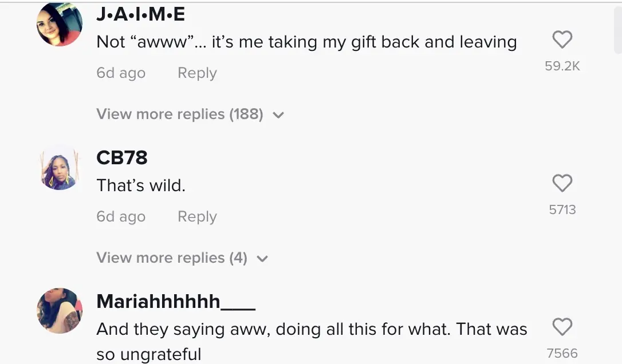The image size is (622, 364).
Task: Like Mariahhhhhh___'s comment with the heart icon
Action: click(562, 327)
